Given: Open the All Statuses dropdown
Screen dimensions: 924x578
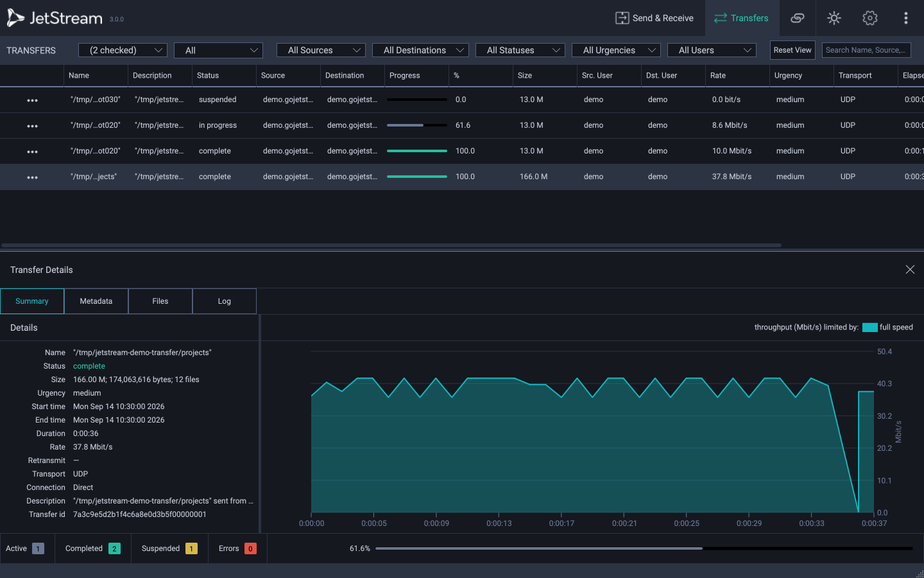Looking at the screenshot, I should 520,50.
